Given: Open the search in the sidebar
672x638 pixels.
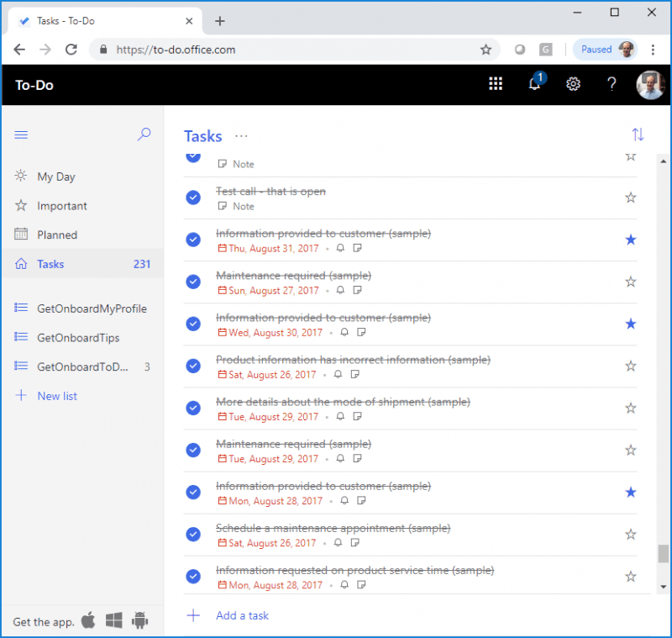Looking at the screenshot, I should (144, 134).
